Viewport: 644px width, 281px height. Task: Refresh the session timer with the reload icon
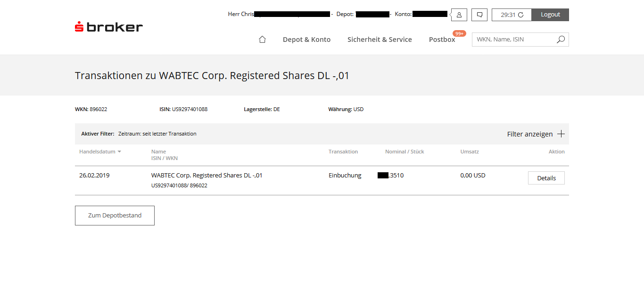[521, 15]
